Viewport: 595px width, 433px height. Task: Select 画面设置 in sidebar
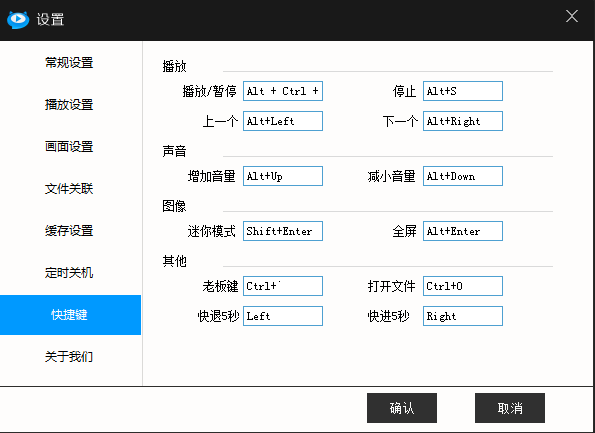coord(69,146)
